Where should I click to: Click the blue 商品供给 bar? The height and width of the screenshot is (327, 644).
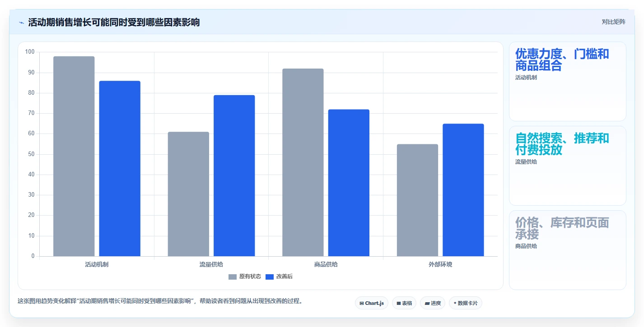click(349, 183)
